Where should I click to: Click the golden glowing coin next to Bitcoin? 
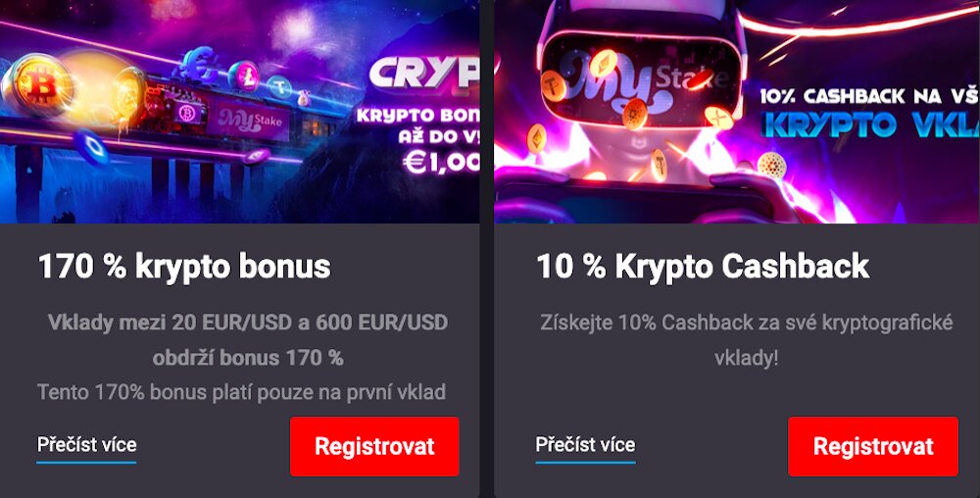pos(128,94)
